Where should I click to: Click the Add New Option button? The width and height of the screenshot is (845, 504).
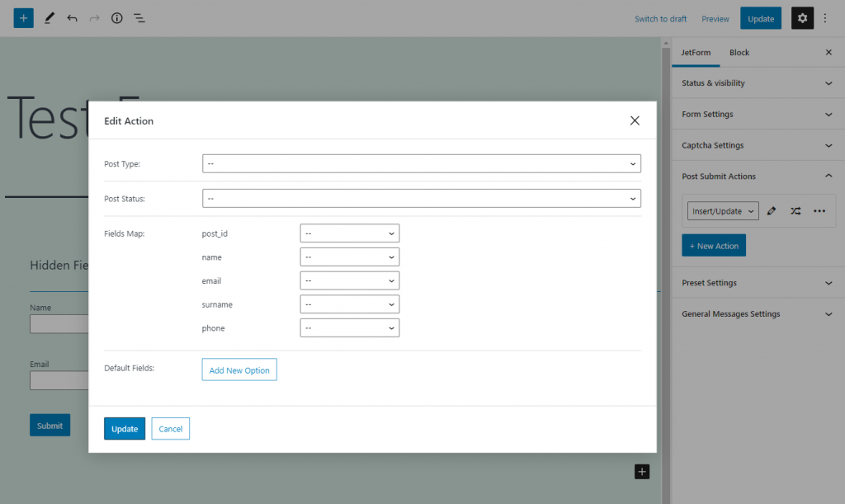coord(239,370)
